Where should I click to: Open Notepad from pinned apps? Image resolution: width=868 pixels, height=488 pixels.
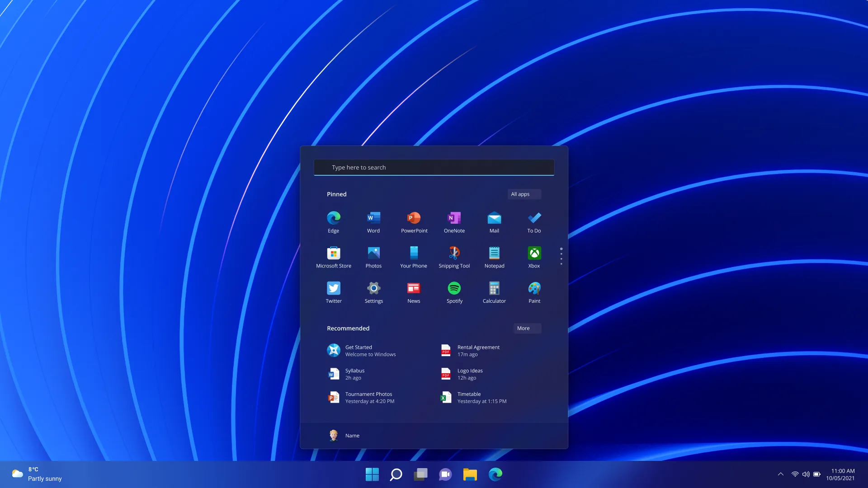coord(494,257)
